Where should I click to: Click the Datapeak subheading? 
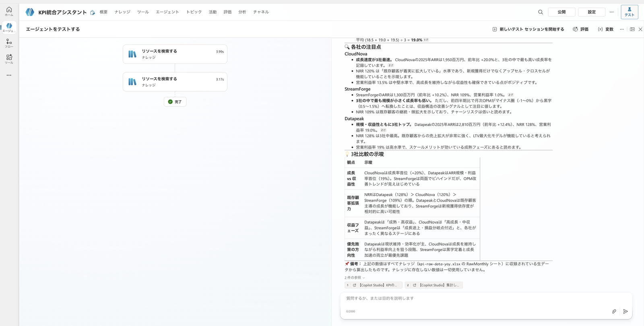tap(354, 119)
